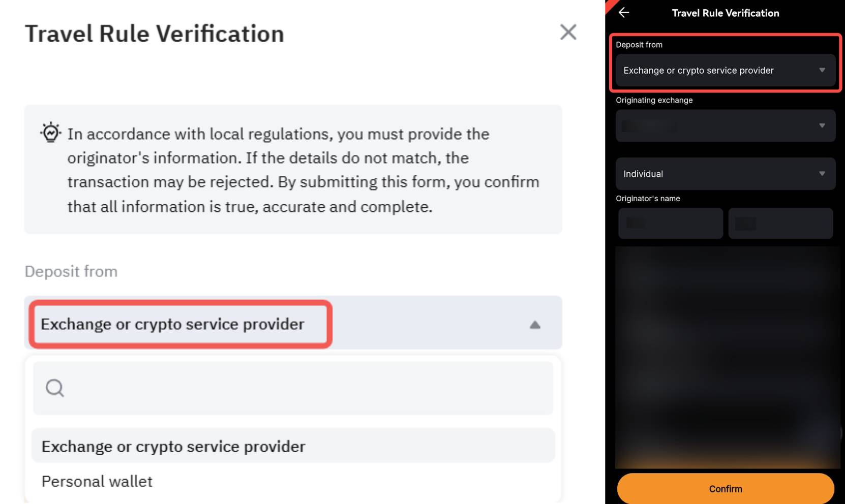Close the Travel Rule Verification dialog
Viewport: 845px width, 504px height.
point(568,33)
